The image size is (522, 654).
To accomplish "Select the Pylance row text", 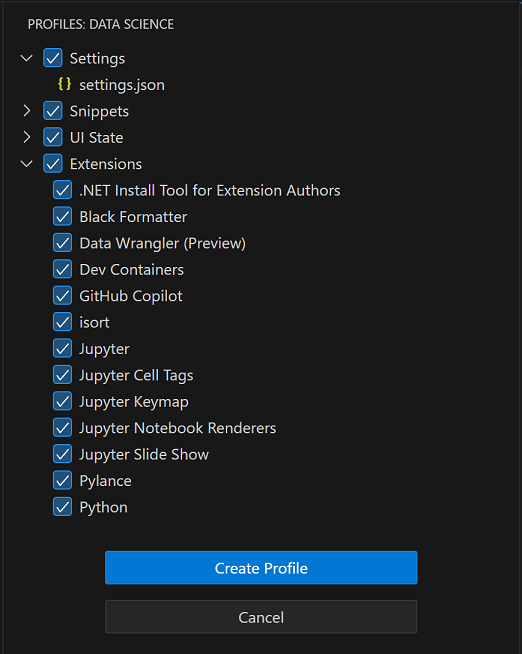I will click(x=105, y=481).
